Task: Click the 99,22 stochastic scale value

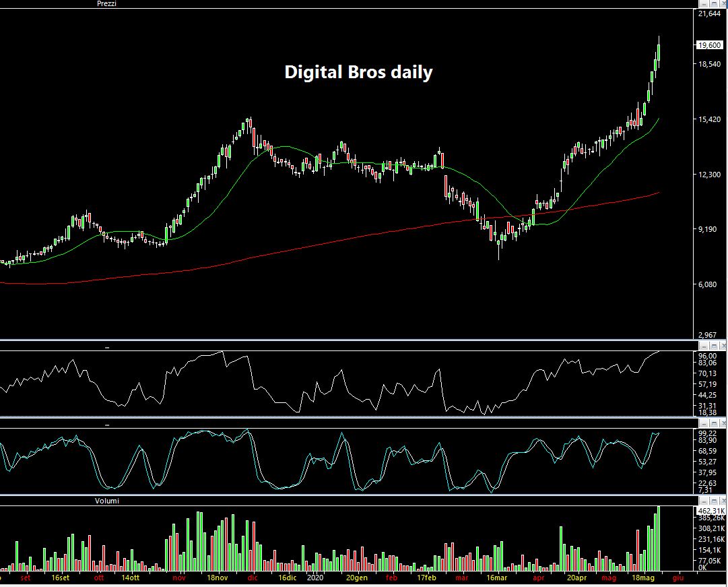Action: tap(708, 433)
